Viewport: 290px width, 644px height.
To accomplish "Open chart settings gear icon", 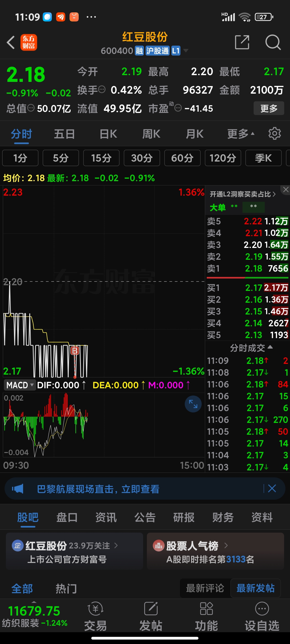I will coord(274,133).
